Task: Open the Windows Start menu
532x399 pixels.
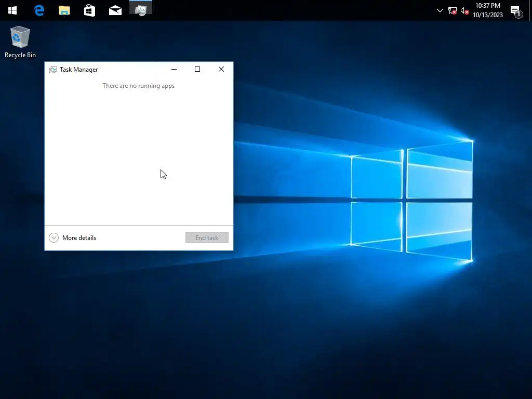Action: 12,10
